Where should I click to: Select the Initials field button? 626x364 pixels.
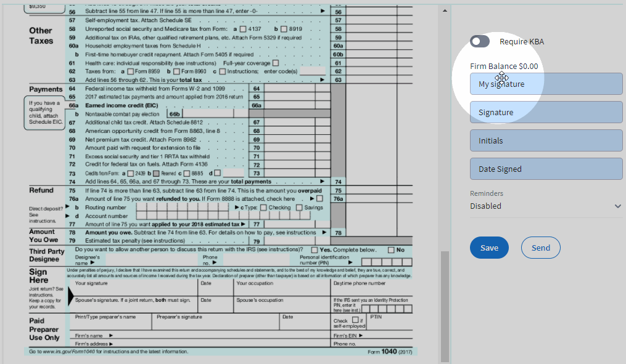pos(546,140)
